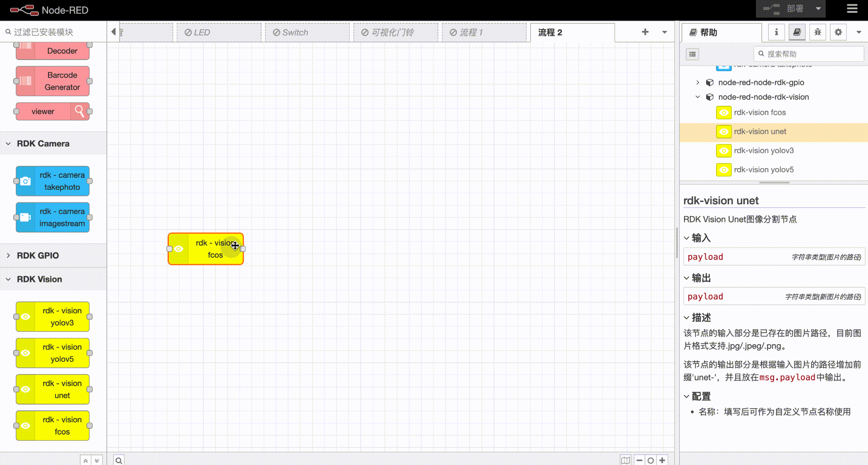The width and height of the screenshot is (868, 465).
Task: Open the flow list dropdown
Action: (665, 32)
